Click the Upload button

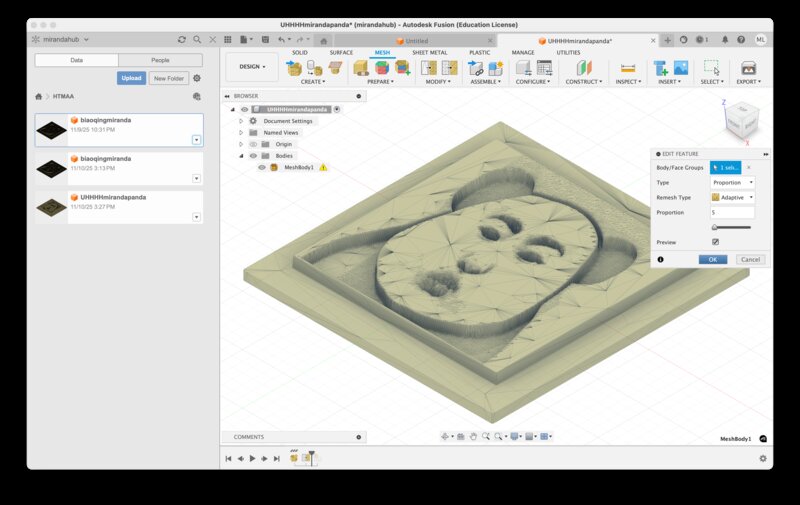pos(131,78)
